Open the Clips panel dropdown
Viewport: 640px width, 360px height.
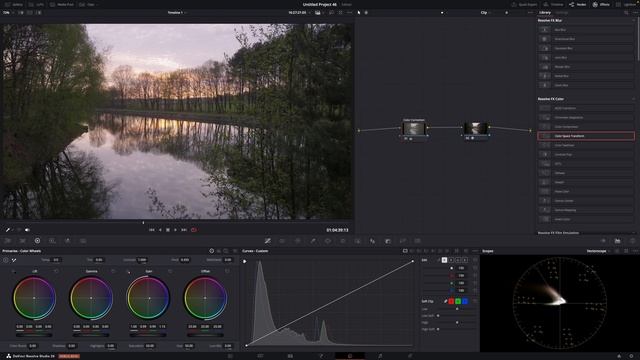click(x=88, y=4)
